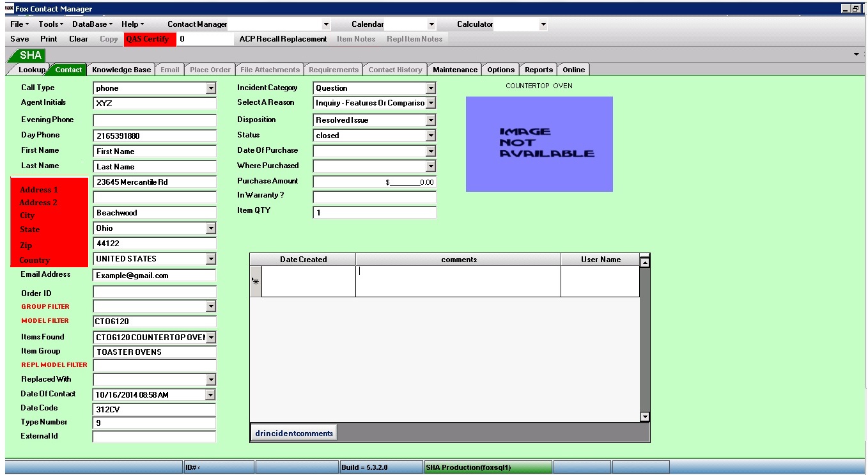The height and width of the screenshot is (475, 868).
Task: Open the DataBase menu
Action: click(x=92, y=24)
